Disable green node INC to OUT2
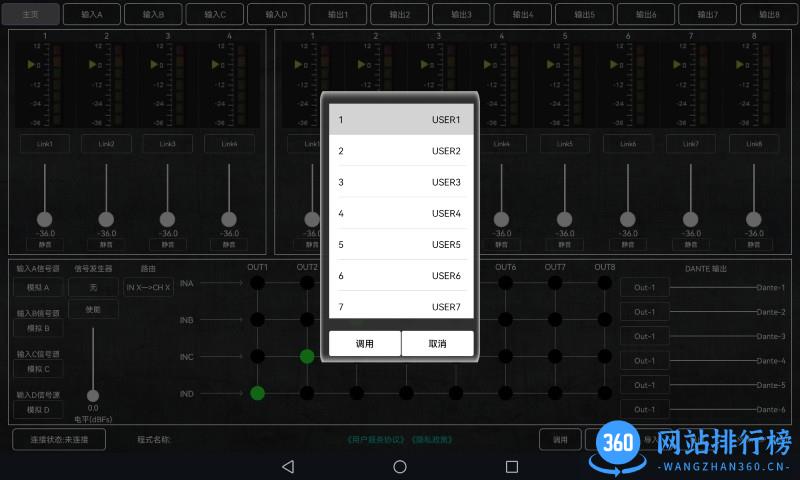This screenshot has height=480, width=800. [307, 356]
